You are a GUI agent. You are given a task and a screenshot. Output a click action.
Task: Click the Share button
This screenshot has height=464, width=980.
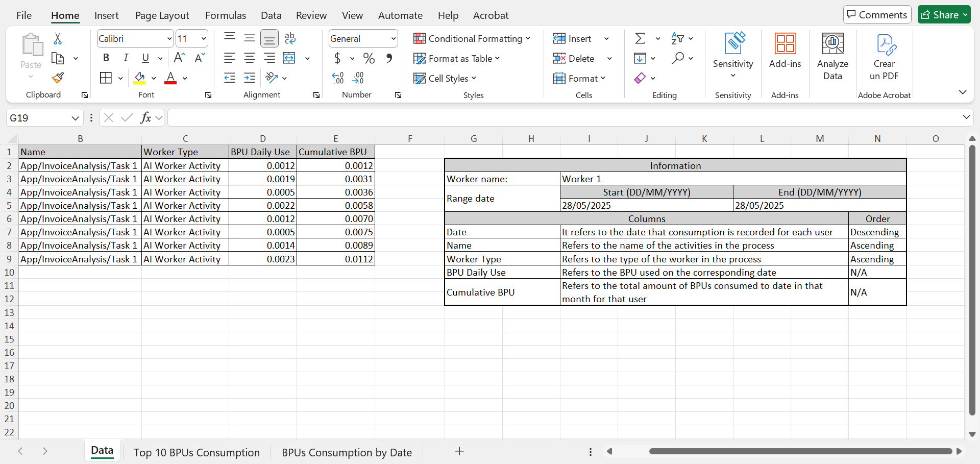click(x=944, y=15)
